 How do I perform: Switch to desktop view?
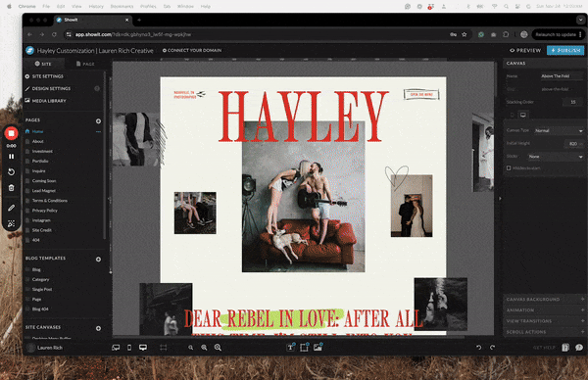click(143, 348)
